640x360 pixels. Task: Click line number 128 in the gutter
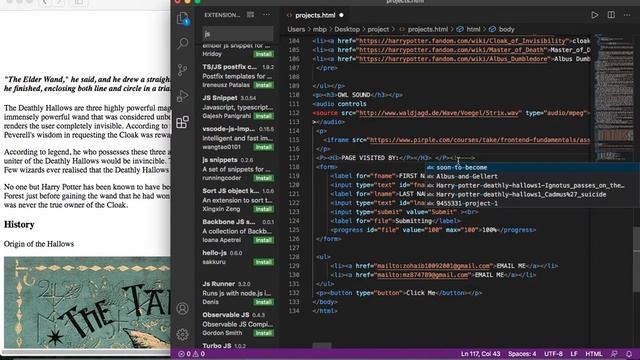(294, 257)
